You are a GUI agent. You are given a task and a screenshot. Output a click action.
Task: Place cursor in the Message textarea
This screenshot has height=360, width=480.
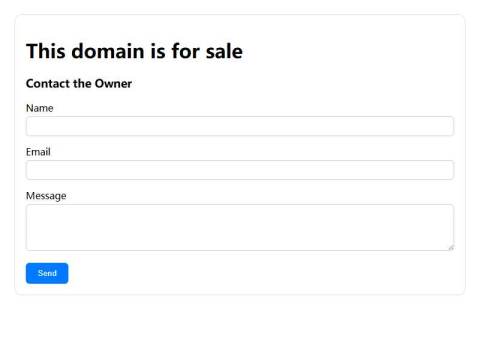240,227
